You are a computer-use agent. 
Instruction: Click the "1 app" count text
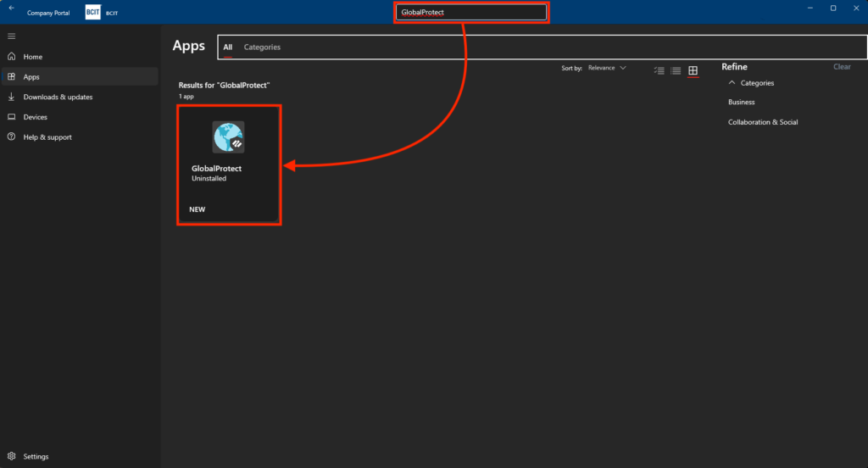click(x=186, y=97)
